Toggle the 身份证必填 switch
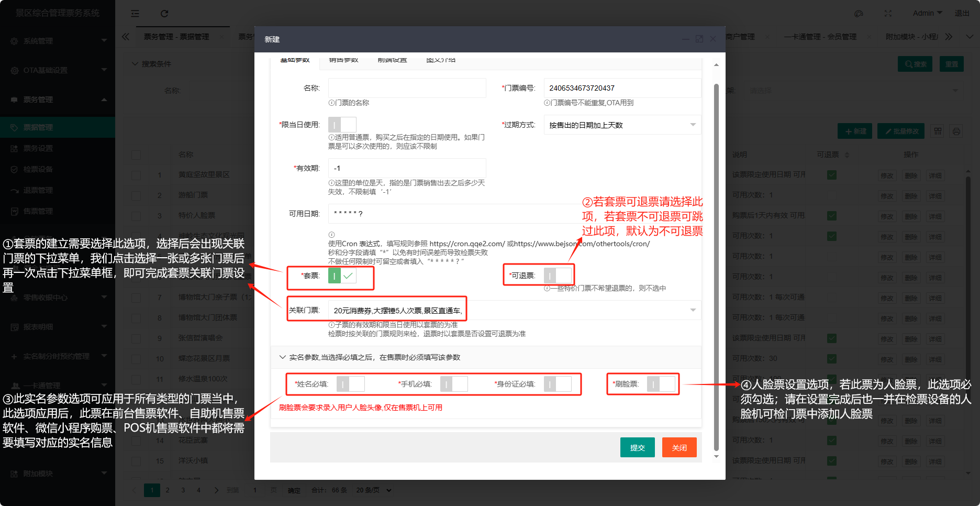The image size is (980, 506). click(x=558, y=384)
